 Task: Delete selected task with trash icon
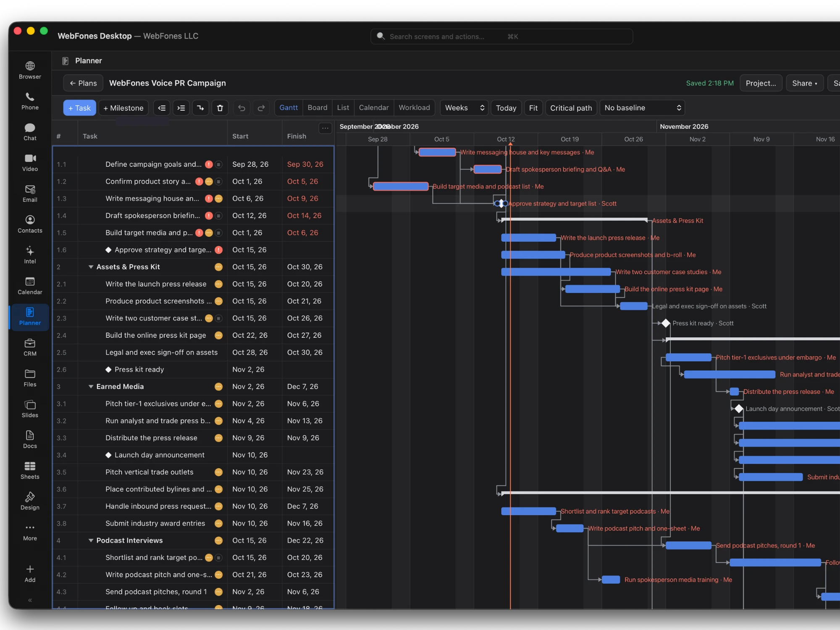click(x=220, y=108)
